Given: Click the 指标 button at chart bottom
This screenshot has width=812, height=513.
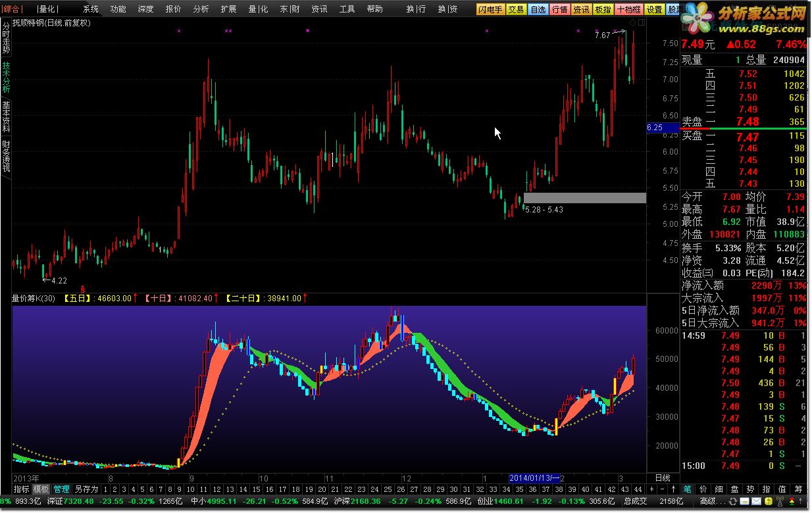Looking at the screenshot, I should pyautogui.click(x=22, y=489).
